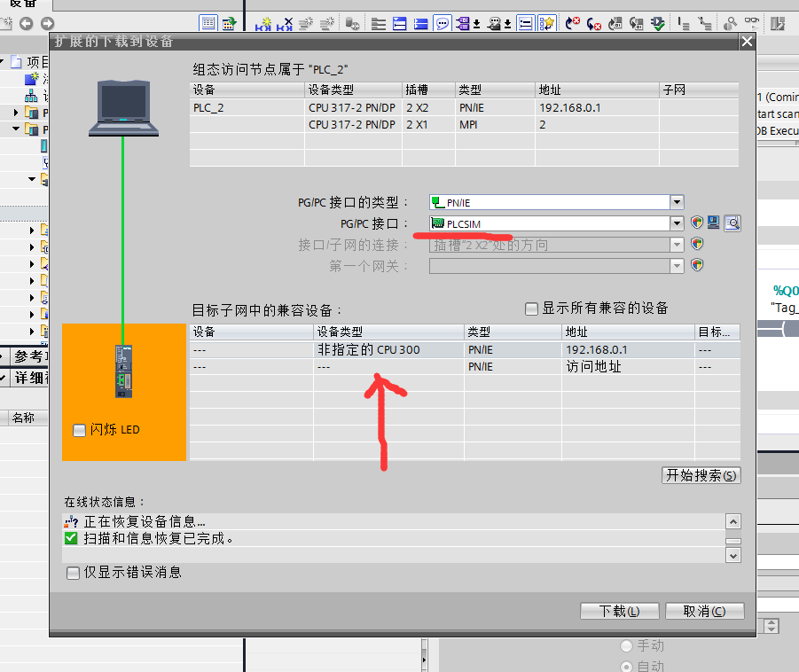Select the 手动 radio button
Screen dimensions: 799x672
[x=626, y=646]
